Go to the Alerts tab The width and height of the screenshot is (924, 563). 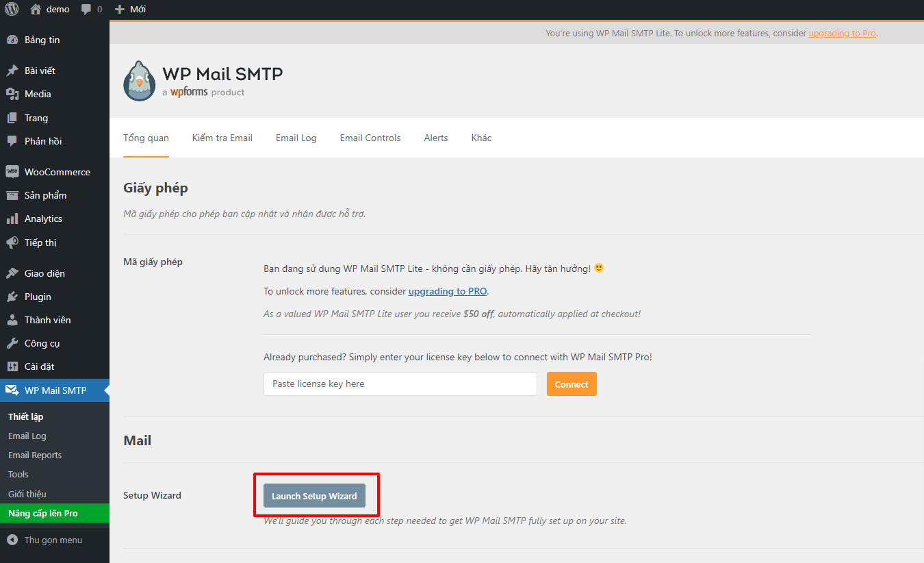click(436, 138)
